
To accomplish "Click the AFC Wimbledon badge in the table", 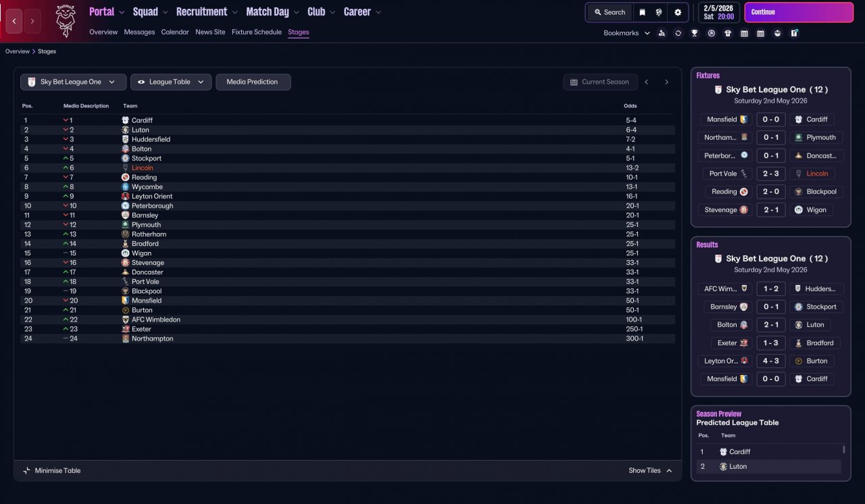I will click(125, 320).
